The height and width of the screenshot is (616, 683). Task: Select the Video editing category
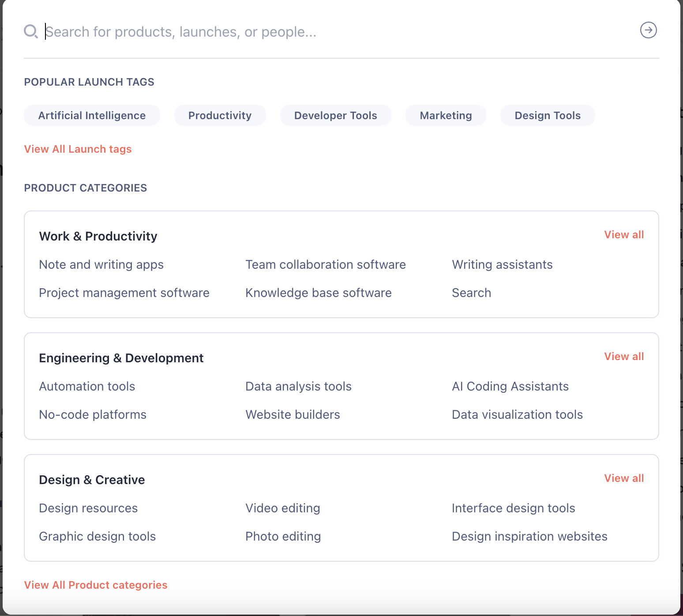[x=282, y=508]
